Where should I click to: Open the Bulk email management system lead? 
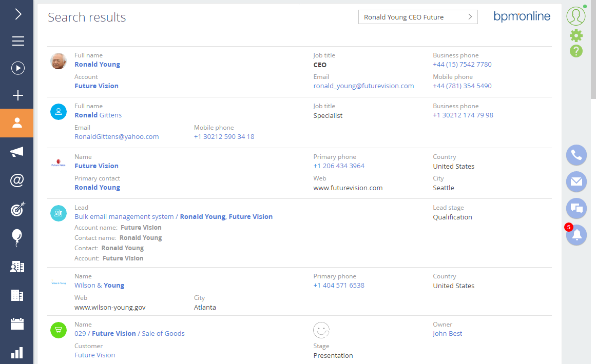pyautogui.click(x=174, y=217)
